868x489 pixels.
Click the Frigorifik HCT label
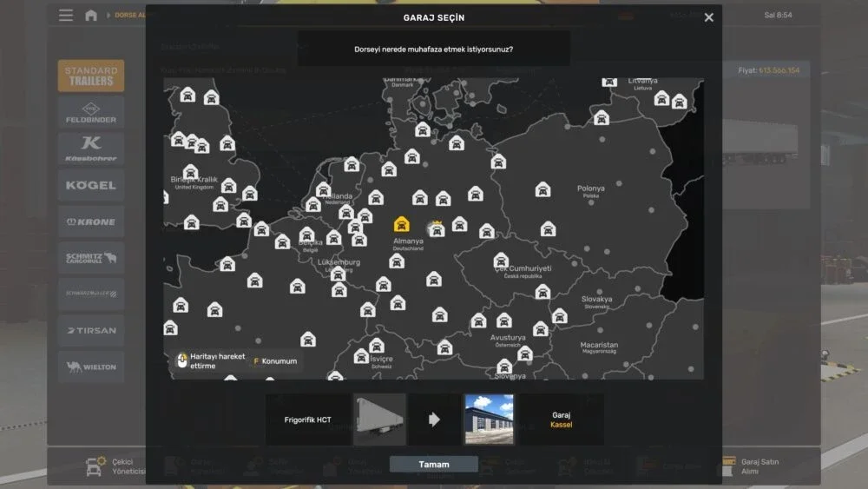308,420
